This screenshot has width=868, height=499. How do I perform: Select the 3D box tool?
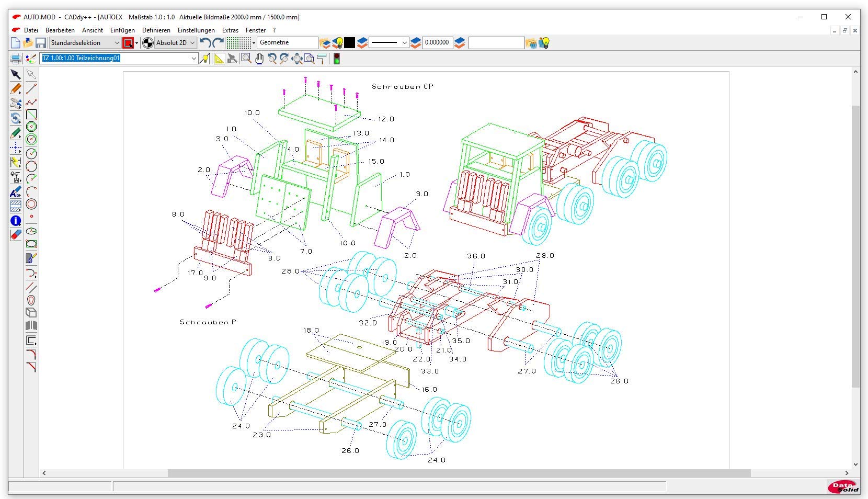[x=31, y=312]
